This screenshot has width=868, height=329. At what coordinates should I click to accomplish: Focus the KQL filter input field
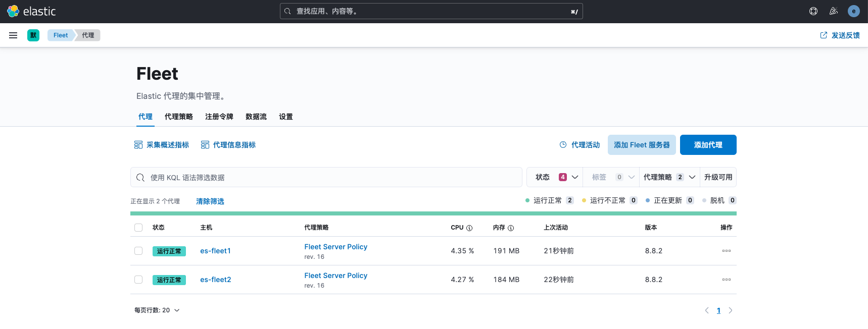(326, 177)
